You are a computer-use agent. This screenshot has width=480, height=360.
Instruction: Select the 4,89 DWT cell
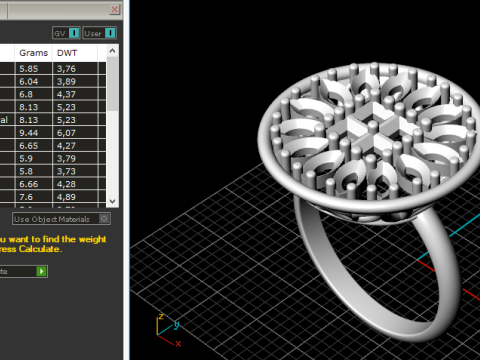point(75,197)
